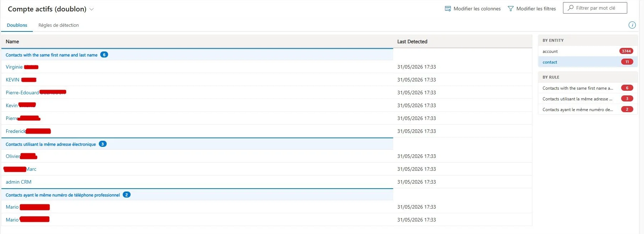Filter by rule 'Contacts ayant le même numéro de...'
The width and height of the screenshot is (644, 234).
[x=587, y=109]
